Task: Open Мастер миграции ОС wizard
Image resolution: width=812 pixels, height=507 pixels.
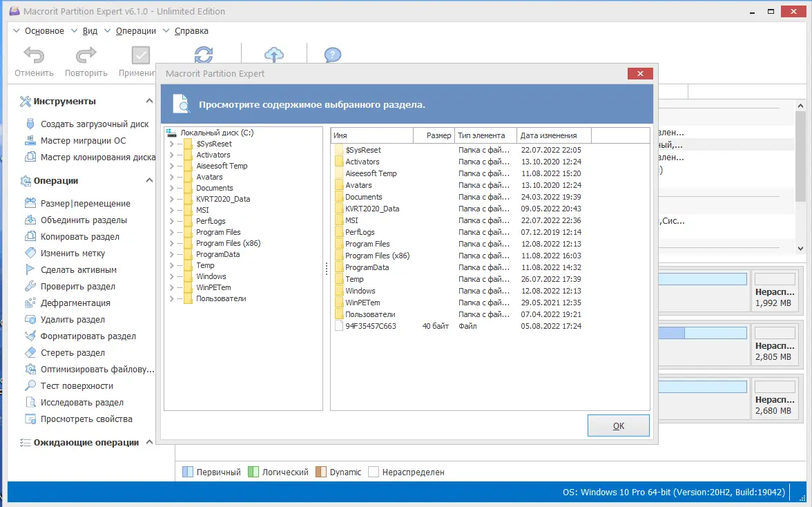Action: coord(76,141)
